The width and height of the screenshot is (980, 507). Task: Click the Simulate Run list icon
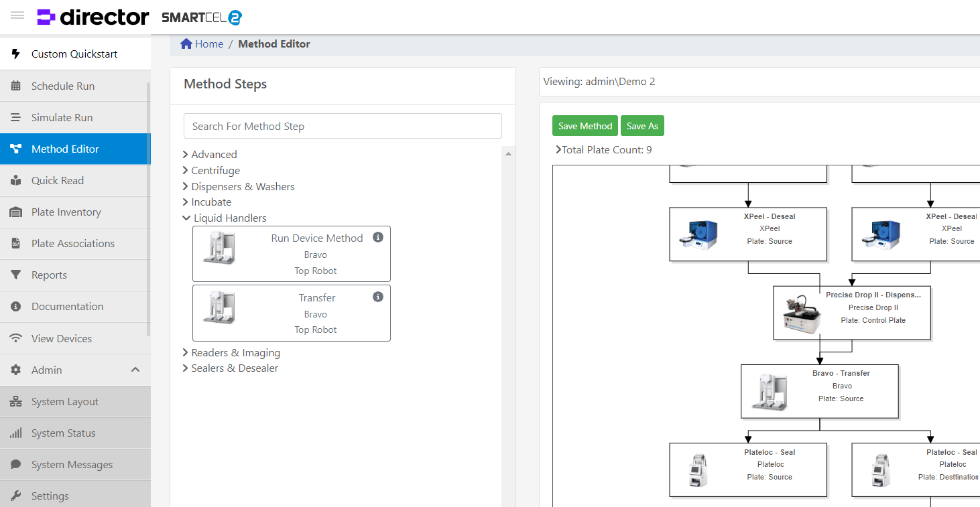tap(16, 117)
